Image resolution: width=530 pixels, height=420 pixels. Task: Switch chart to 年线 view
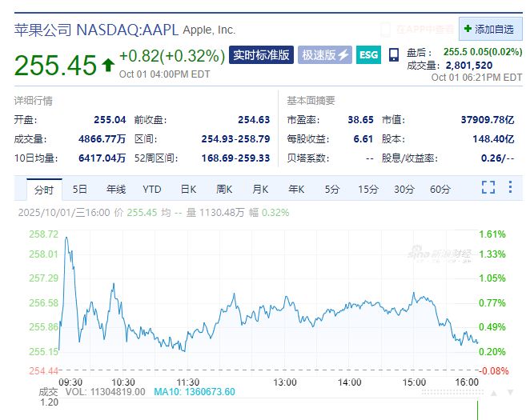pyautogui.click(x=116, y=190)
